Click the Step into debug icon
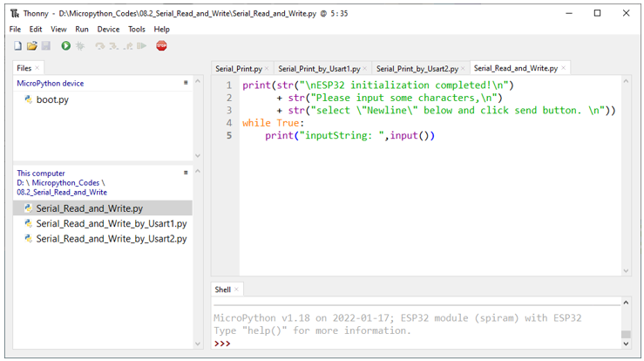644x361 pixels. [114, 45]
